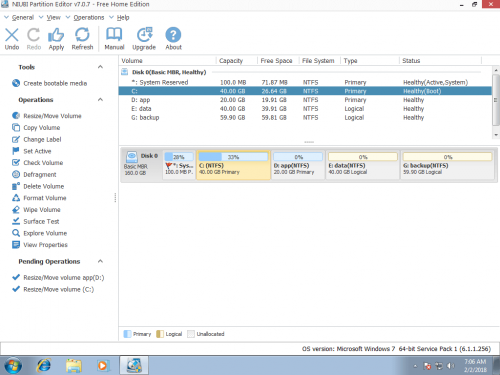Click the taskbar clock showing 7:06 AM
500x375 pixels.
coord(475,366)
